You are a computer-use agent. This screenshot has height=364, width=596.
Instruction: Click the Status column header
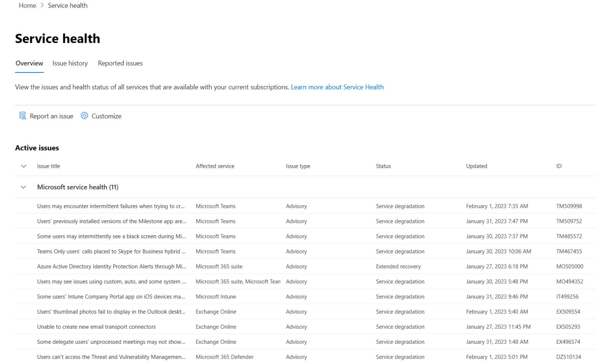click(x=383, y=166)
